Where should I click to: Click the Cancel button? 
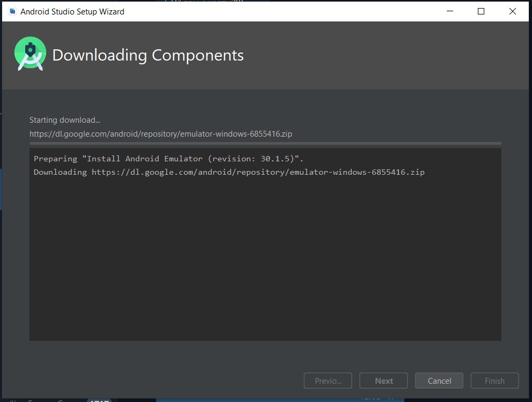439,381
